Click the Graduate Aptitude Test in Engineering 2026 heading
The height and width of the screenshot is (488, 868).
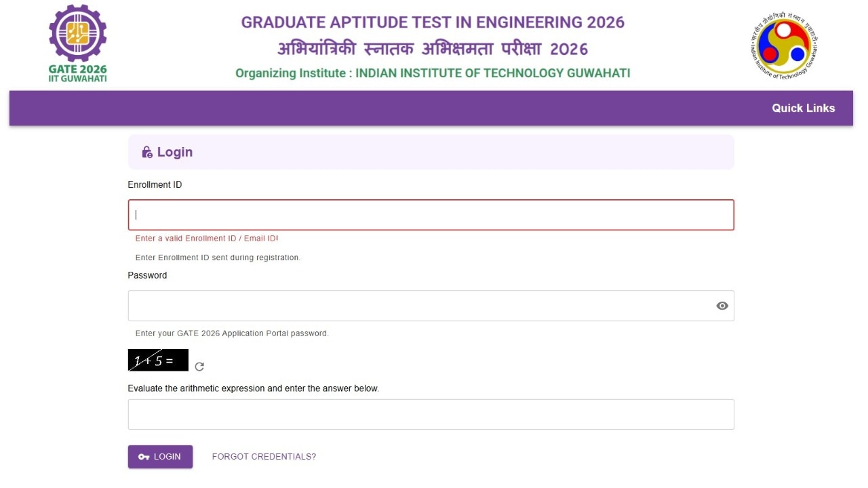(433, 22)
